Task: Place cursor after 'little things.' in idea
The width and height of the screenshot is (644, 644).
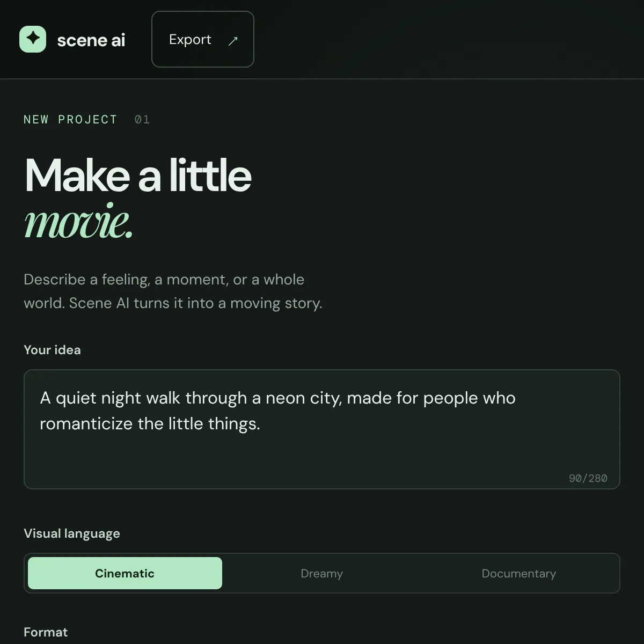Action: [x=261, y=424]
